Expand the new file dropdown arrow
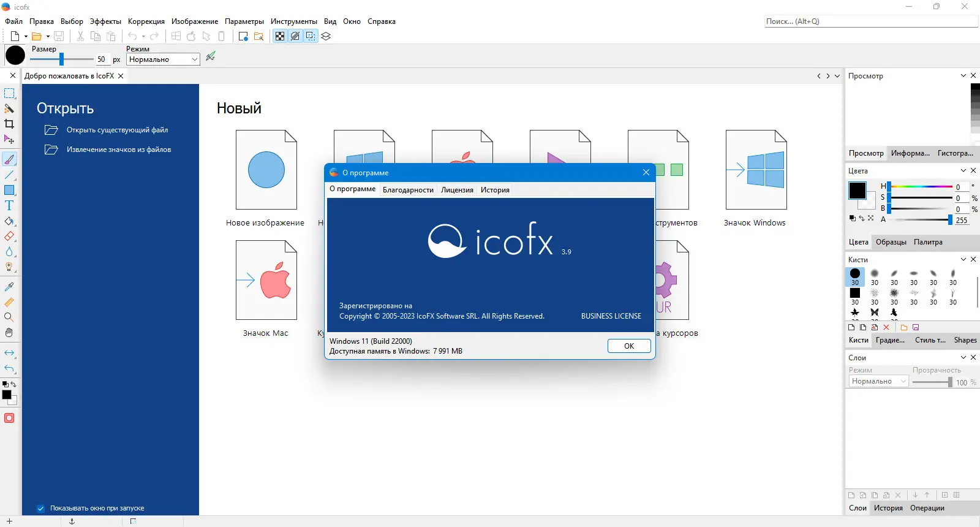The image size is (980, 527). coord(26,36)
